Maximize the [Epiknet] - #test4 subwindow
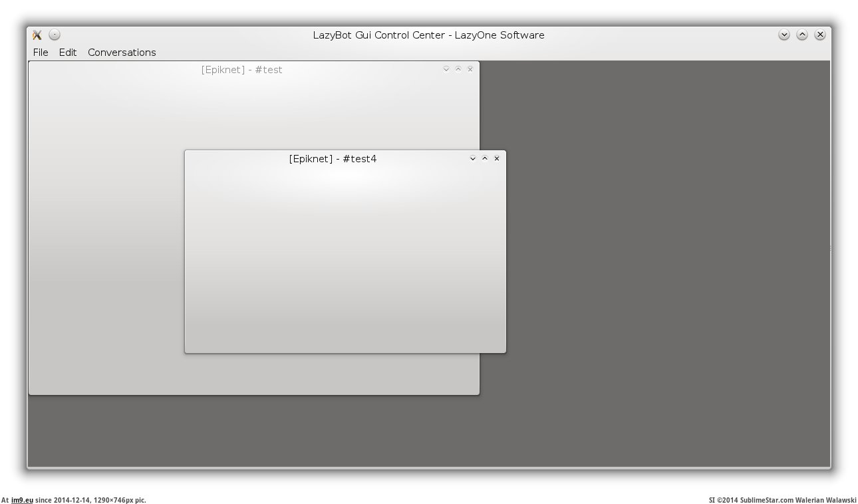This screenshot has height=504, width=858. click(485, 158)
